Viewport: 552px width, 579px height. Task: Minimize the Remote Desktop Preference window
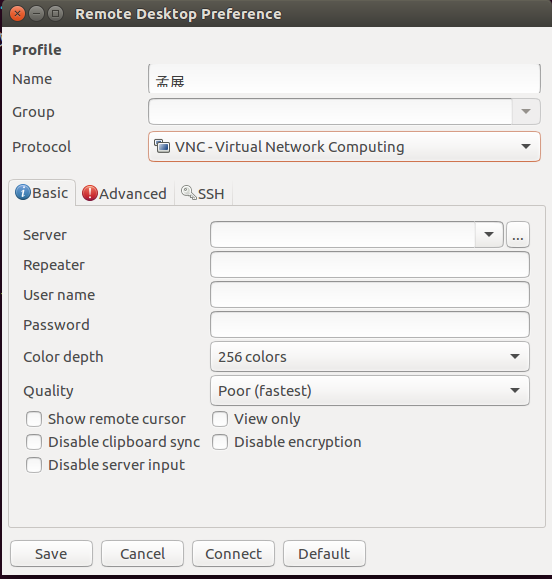click(x=36, y=14)
